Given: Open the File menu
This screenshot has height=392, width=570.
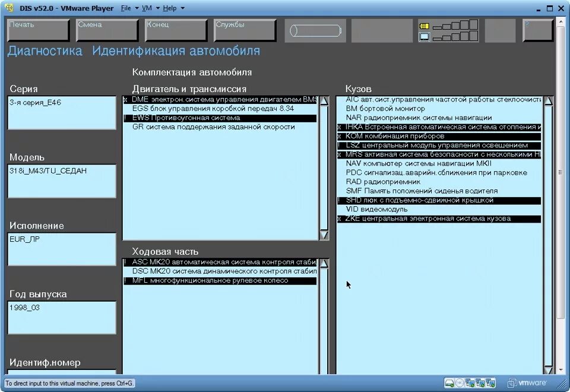Looking at the screenshot, I should [x=126, y=8].
